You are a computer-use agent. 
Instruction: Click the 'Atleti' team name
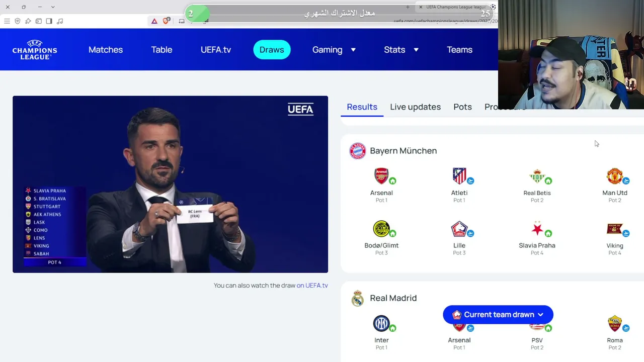click(x=459, y=193)
